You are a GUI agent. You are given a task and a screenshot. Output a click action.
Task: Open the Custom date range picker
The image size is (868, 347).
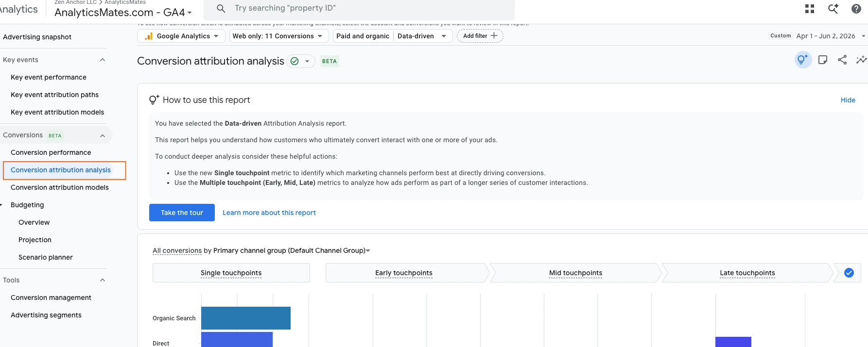click(817, 36)
